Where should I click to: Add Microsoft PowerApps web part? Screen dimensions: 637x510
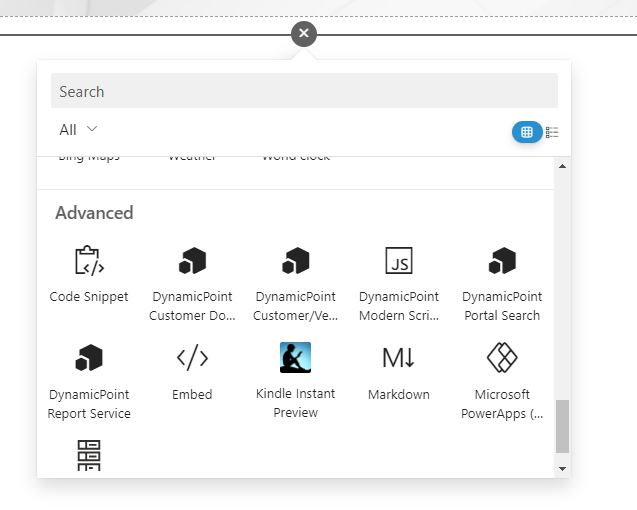(x=503, y=381)
